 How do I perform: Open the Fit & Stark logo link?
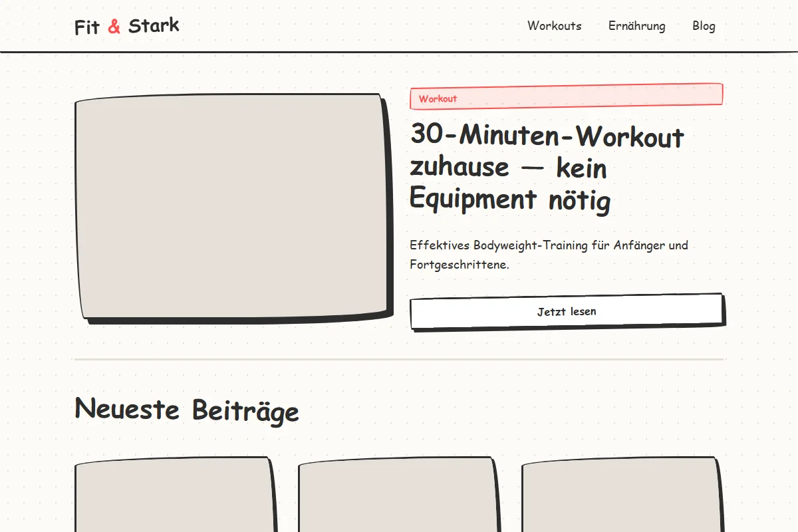(x=127, y=26)
